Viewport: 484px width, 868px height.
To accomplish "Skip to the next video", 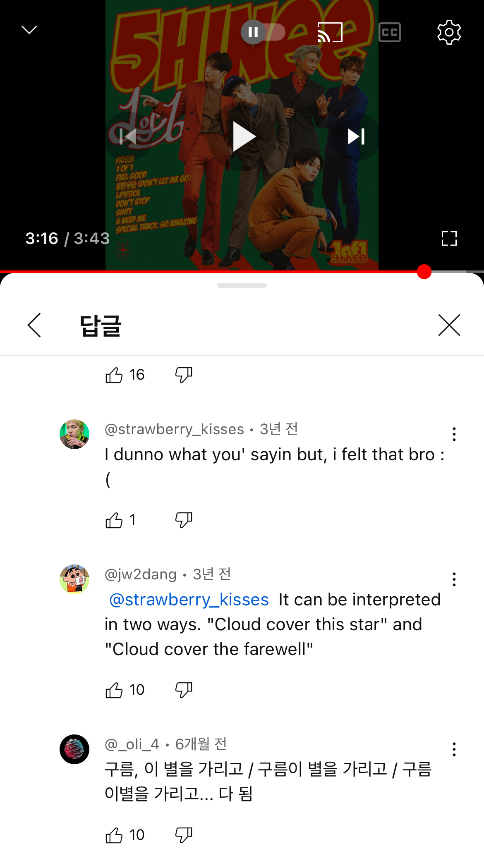I will (x=356, y=137).
